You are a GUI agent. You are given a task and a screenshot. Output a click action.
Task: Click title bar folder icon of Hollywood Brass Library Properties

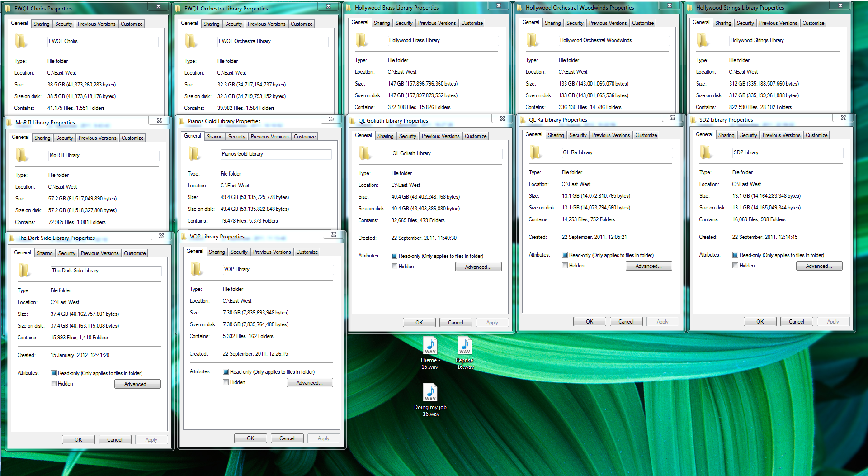click(349, 8)
